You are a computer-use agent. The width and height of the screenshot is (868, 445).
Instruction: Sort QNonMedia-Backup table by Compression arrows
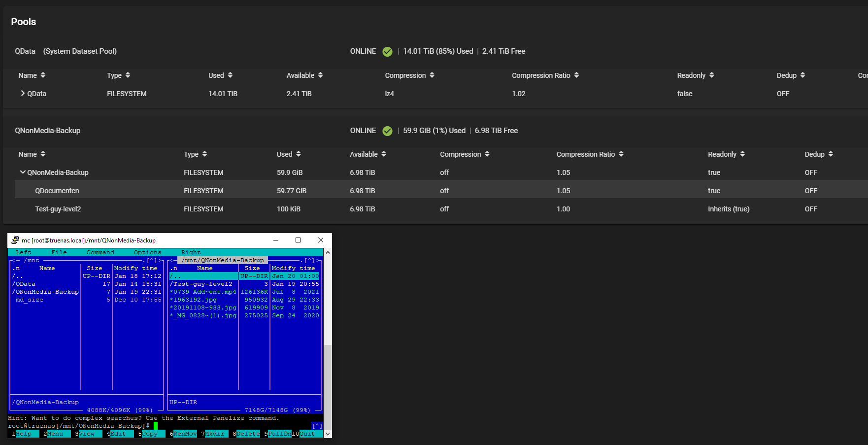pos(487,154)
